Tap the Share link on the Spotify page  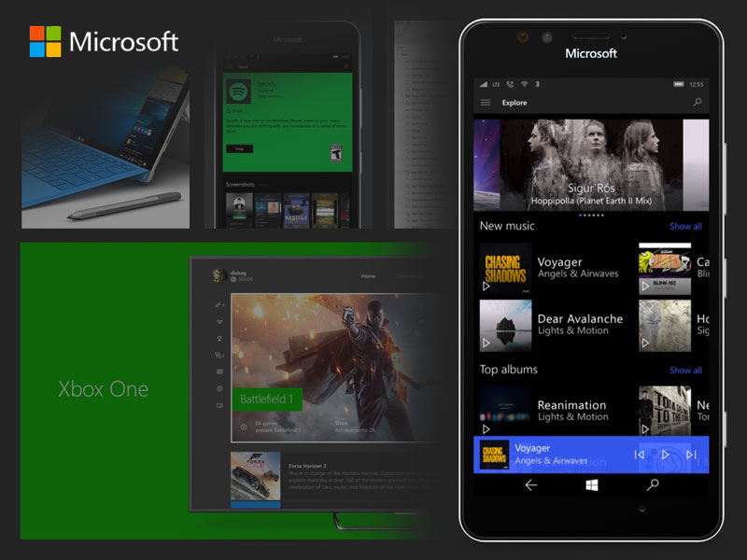pos(234,111)
